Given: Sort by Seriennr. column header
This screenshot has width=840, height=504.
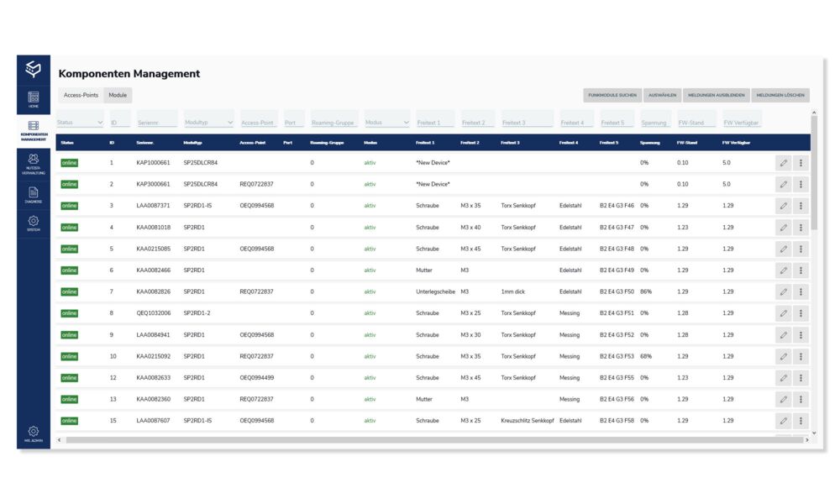Looking at the screenshot, I should [x=145, y=143].
